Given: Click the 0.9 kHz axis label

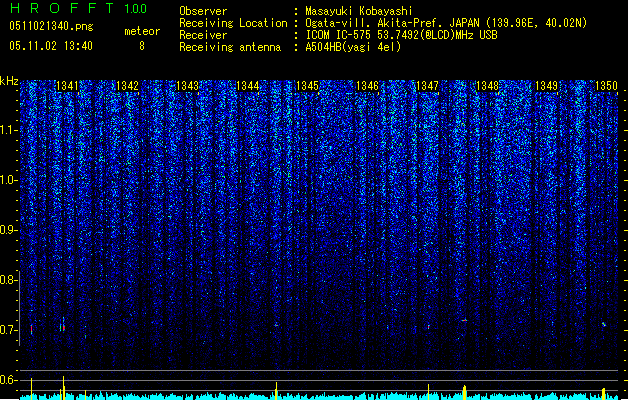Looking at the screenshot, I should pyautogui.click(x=7, y=230).
